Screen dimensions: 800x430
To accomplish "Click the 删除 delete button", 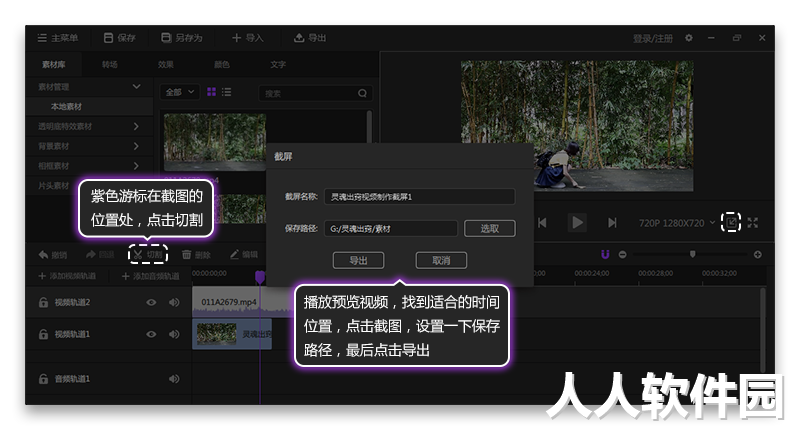I will click(196, 255).
